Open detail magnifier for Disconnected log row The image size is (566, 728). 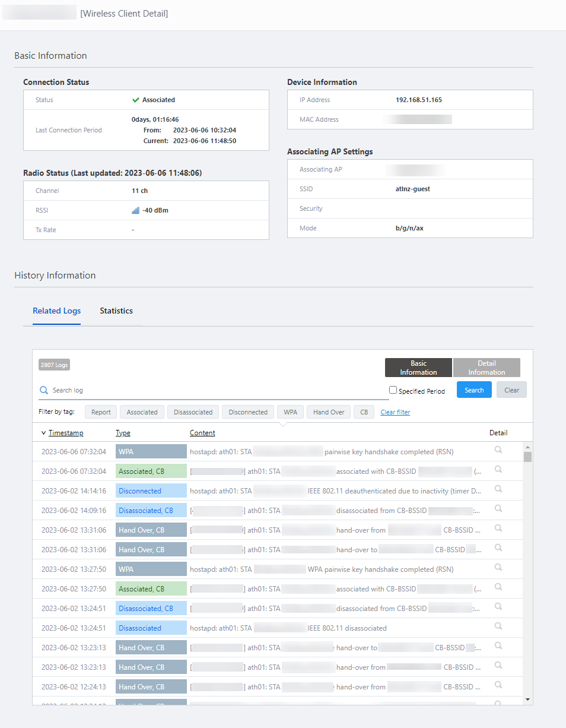(498, 489)
